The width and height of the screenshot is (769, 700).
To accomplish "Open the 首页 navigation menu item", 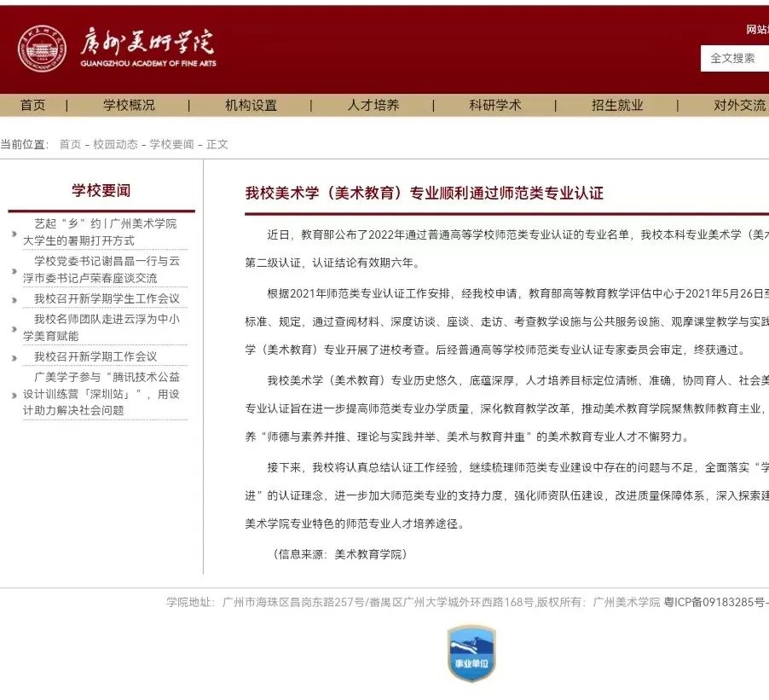I will click(33, 105).
